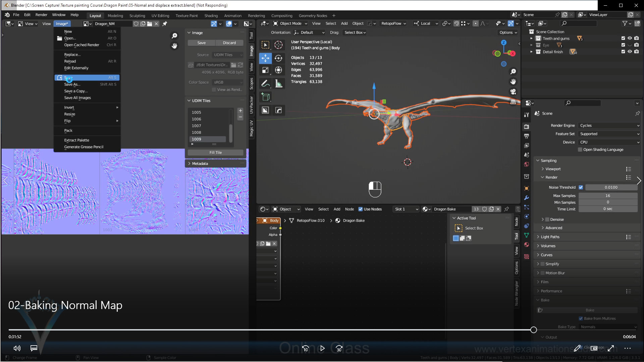644x362 pixels.
Task: Click the skip forward 30 seconds icon
Action: coord(339,349)
